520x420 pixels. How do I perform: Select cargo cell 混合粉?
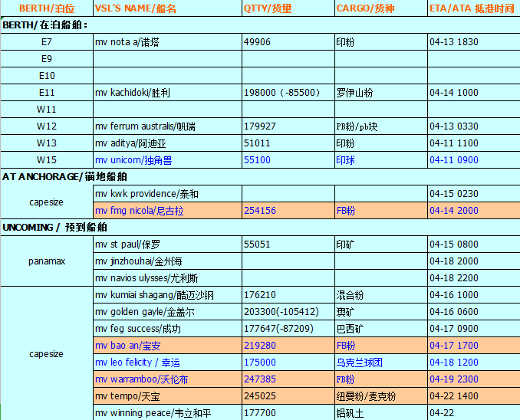coord(381,295)
